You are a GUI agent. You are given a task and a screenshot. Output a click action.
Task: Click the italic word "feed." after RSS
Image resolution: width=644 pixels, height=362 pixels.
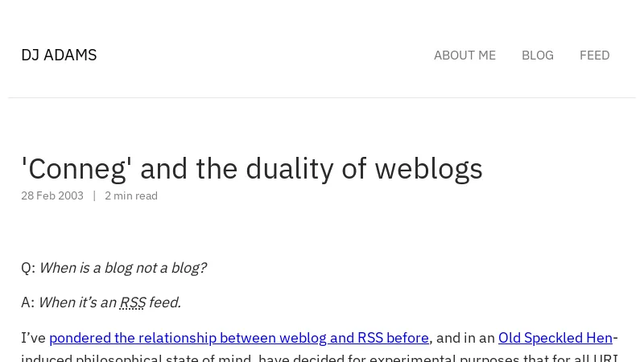click(x=164, y=302)
